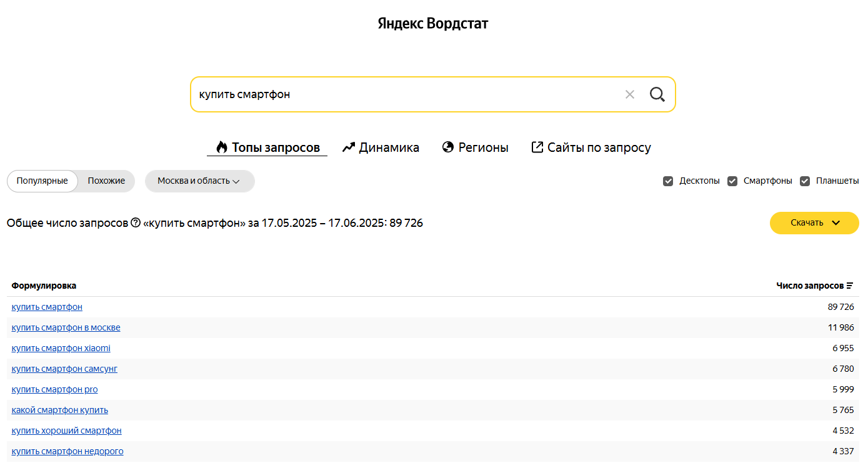Switch to the Динамика tab
This screenshot has height=468, width=868.
click(x=381, y=148)
